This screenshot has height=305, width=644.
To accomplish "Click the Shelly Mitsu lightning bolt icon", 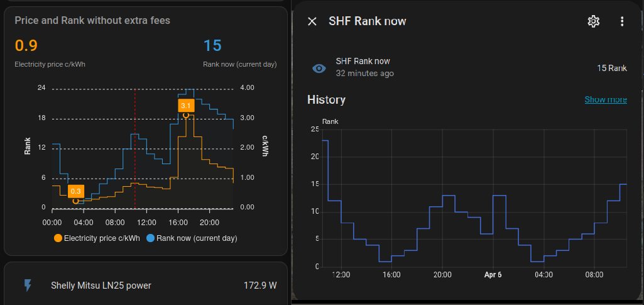I will pyautogui.click(x=27, y=286).
